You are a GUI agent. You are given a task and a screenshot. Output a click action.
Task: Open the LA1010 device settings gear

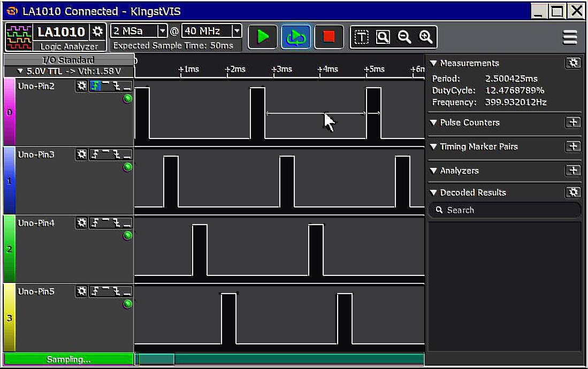pyautogui.click(x=97, y=32)
